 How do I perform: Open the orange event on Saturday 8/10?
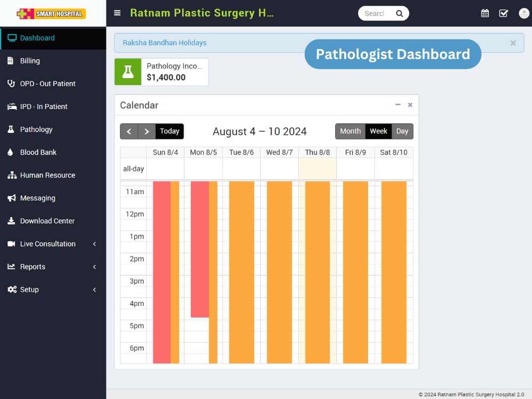click(394, 272)
